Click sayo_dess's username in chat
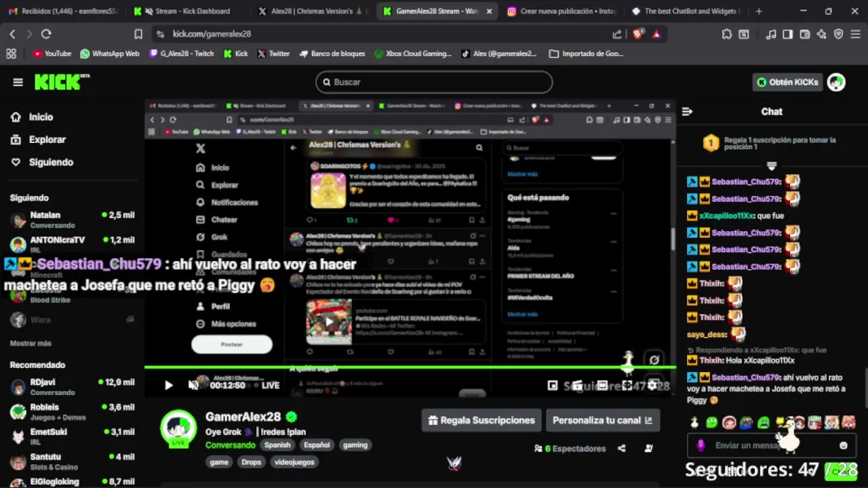The height and width of the screenshot is (488, 868). (x=707, y=334)
